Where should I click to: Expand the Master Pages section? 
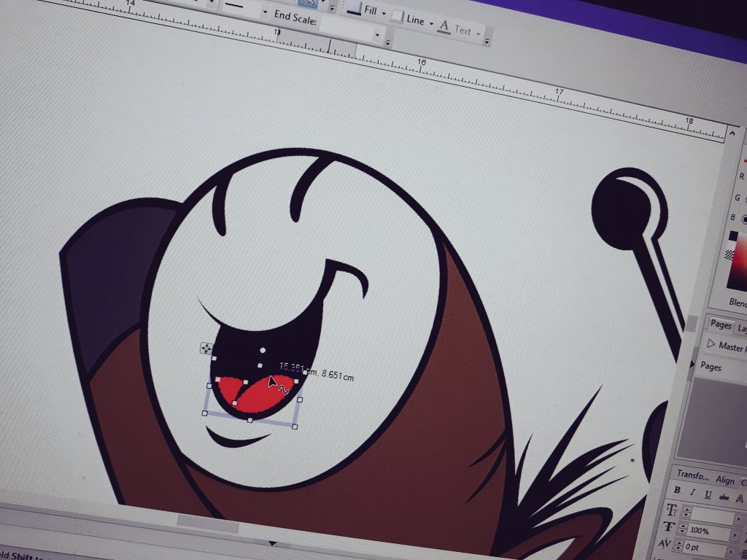pyautogui.click(x=711, y=343)
